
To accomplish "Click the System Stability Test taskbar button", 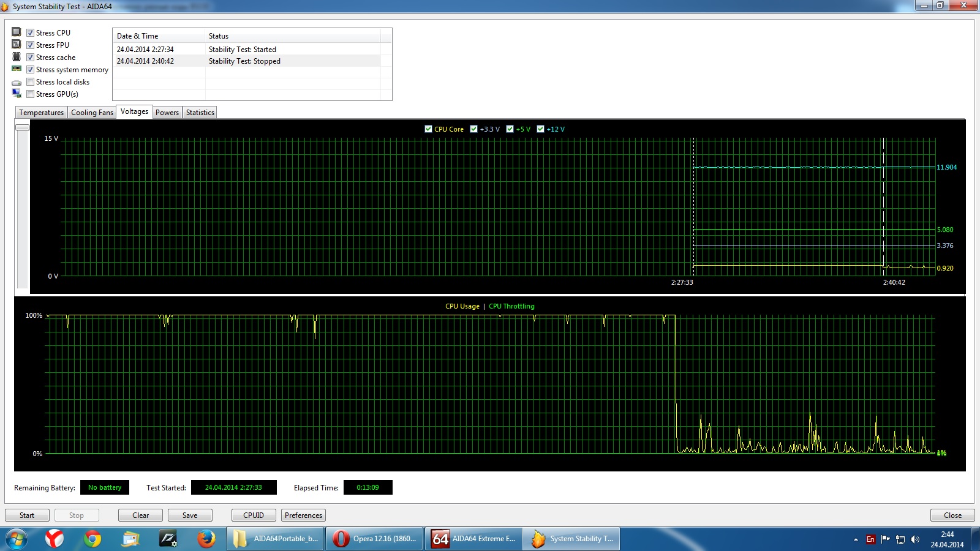I will (573, 539).
